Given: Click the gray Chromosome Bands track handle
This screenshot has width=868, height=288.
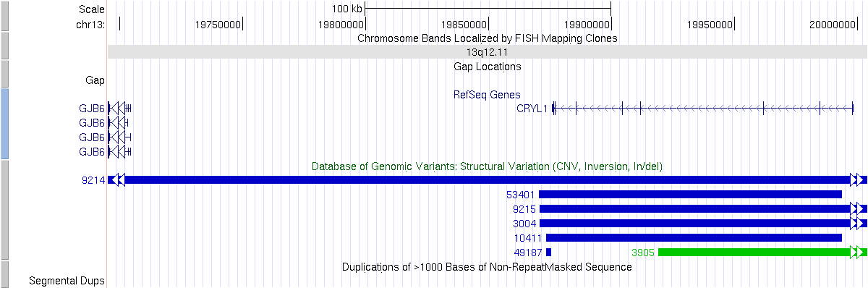Looking at the screenshot, I should tap(4, 45).
